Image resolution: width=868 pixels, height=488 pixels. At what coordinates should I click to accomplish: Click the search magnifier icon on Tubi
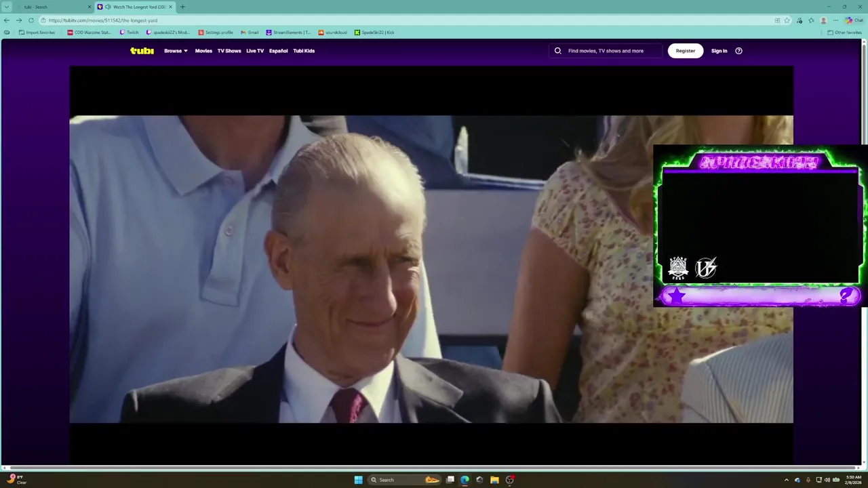click(x=558, y=51)
